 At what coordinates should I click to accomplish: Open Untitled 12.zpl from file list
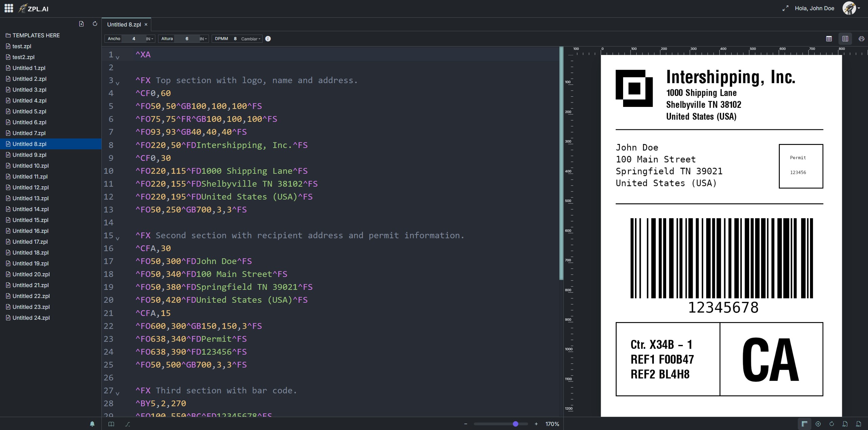pyautogui.click(x=31, y=187)
